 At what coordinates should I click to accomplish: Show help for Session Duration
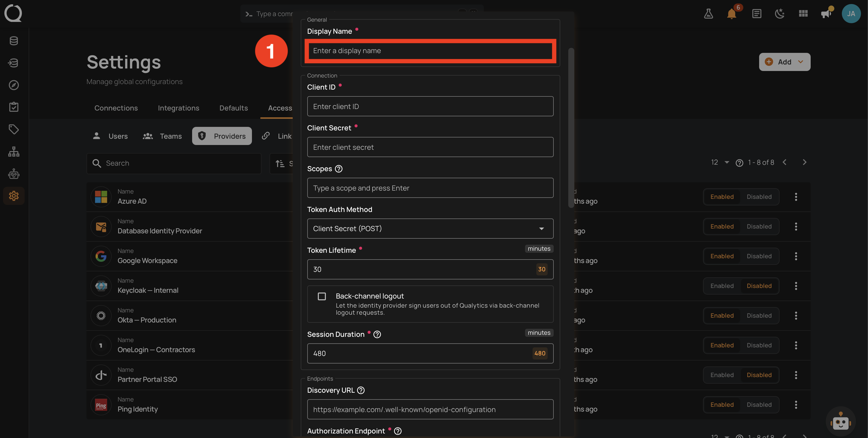point(377,334)
